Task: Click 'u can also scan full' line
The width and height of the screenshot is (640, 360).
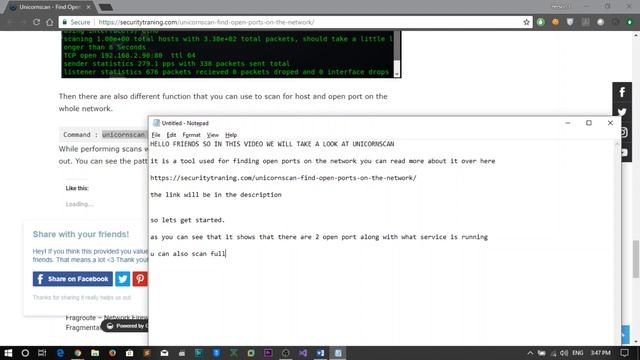Action: click(188, 253)
